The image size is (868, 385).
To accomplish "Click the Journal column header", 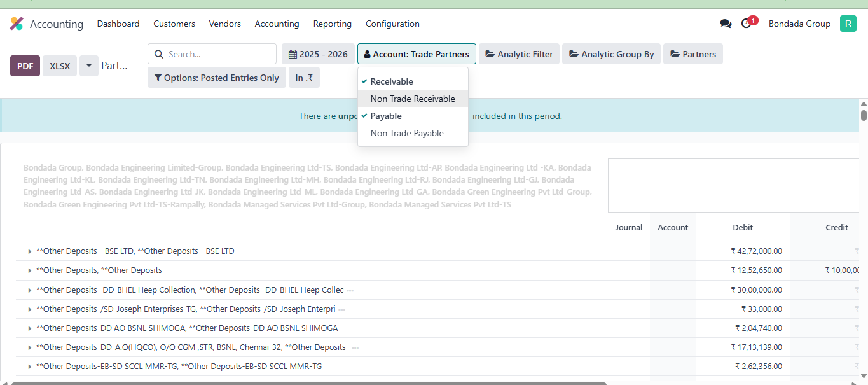I will tap(629, 227).
